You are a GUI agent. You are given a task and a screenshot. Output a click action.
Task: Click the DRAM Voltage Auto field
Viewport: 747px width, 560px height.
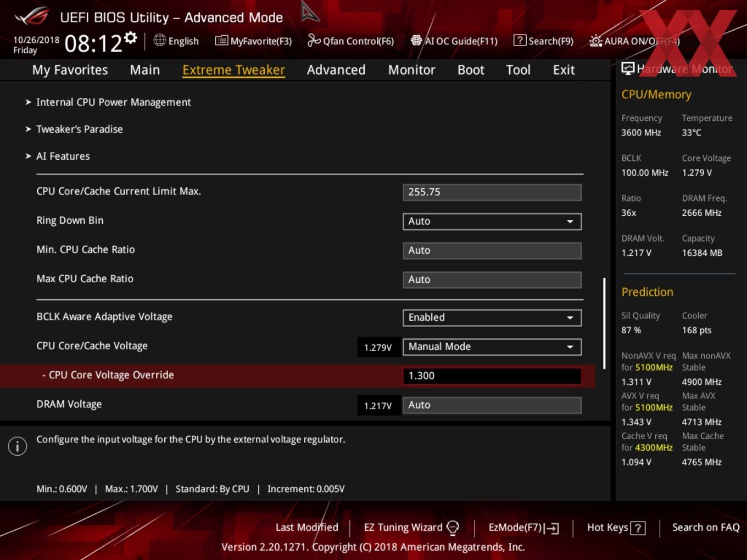[492, 405]
